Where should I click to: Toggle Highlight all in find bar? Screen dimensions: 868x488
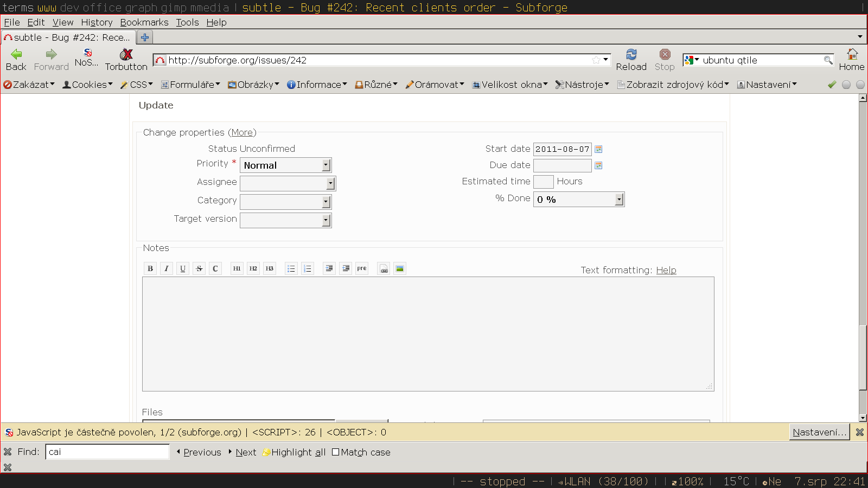pos(293,452)
